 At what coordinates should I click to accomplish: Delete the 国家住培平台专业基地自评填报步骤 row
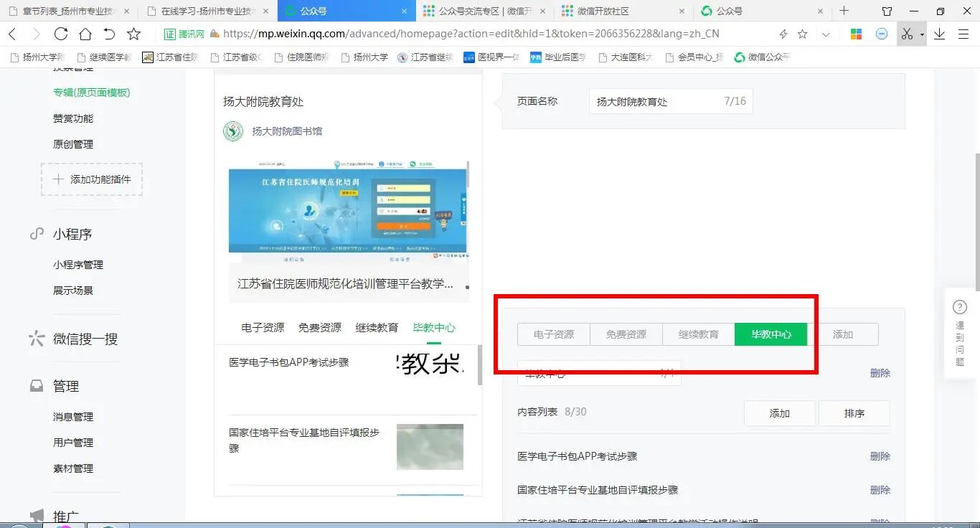pyautogui.click(x=880, y=490)
